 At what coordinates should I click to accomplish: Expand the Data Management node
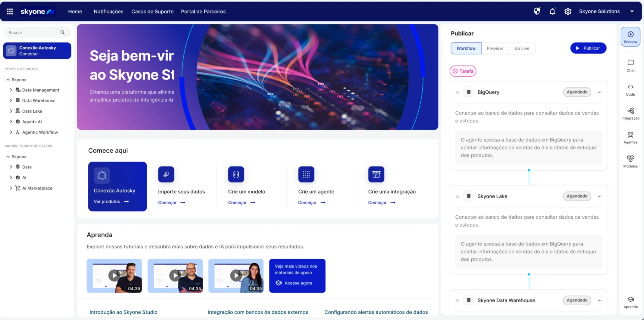click(11, 90)
